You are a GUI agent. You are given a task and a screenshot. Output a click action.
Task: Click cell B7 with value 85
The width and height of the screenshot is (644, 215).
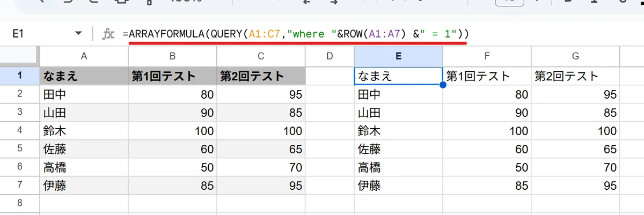click(x=173, y=186)
